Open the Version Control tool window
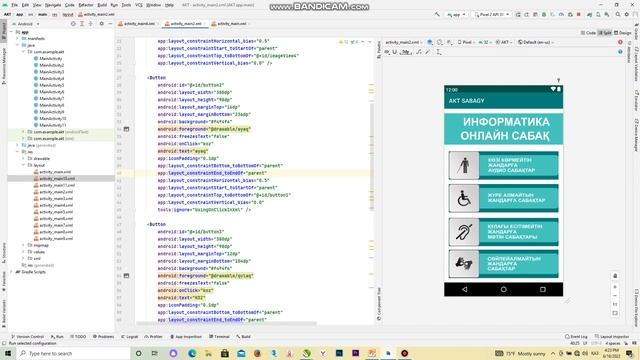The image size is (640, 360). [x=27, y=337]
